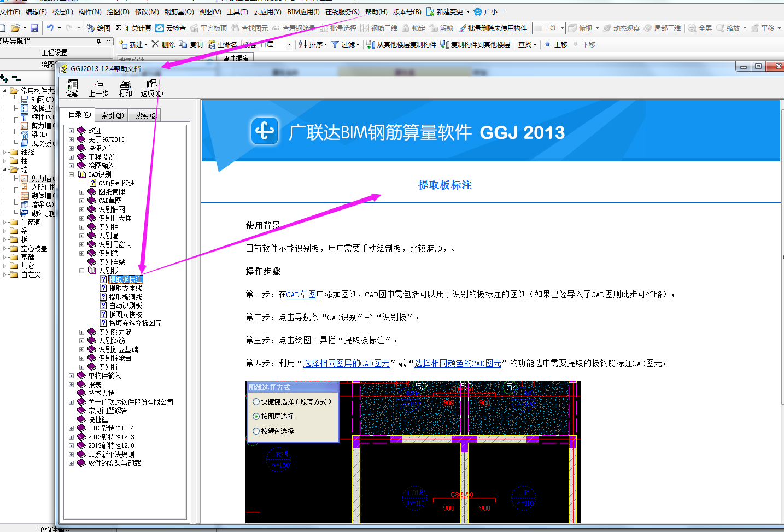The height and width of the screenshot is (532, 784).
Task: Expand the 报表 help topic
Action: click(x=72, y=384)
